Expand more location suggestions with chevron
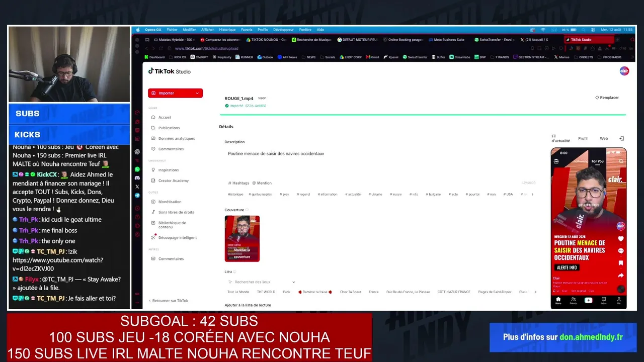 [535, 292]
